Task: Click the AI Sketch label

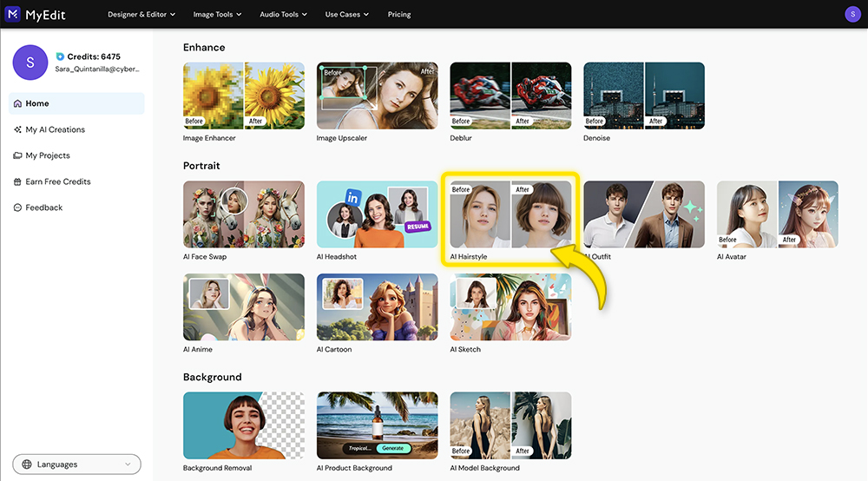Action: click(465, 350)
